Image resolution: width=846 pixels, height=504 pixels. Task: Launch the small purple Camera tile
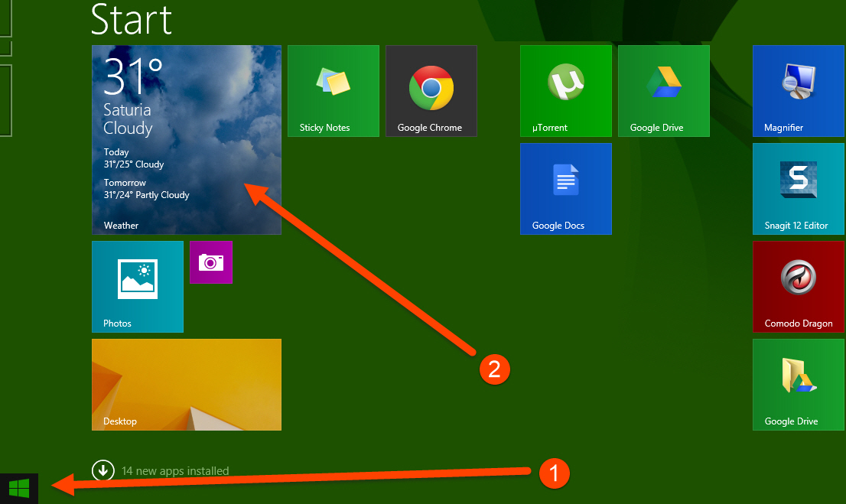pos(210,262)
